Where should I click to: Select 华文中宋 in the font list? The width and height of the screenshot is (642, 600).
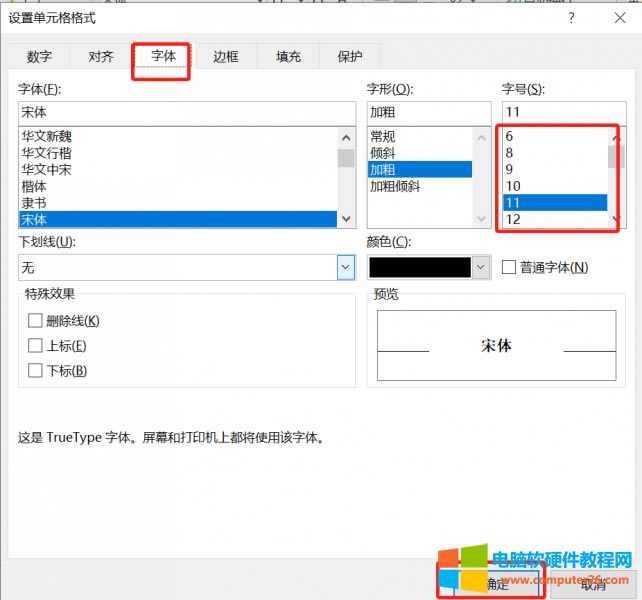(178, 170)
